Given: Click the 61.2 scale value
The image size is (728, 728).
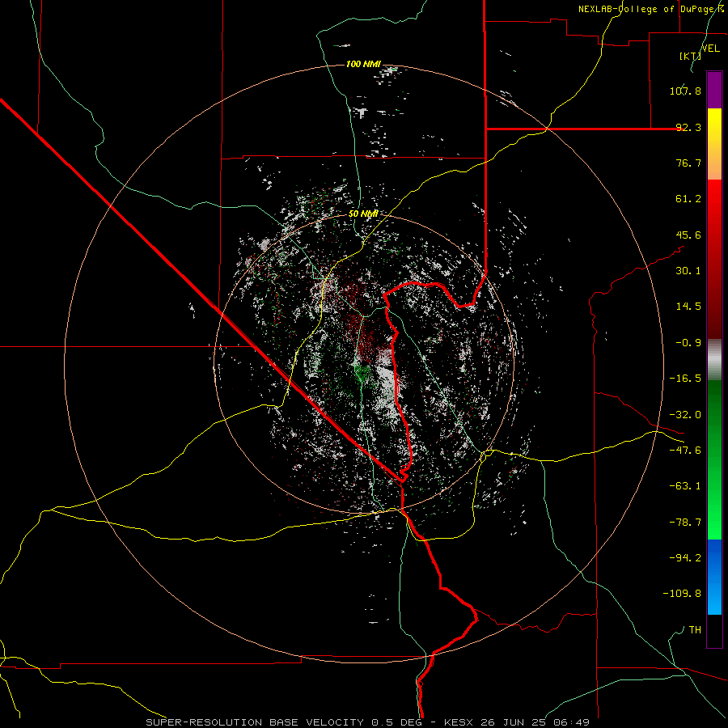Looking at the screenshot, I should (x=688, y=199).
